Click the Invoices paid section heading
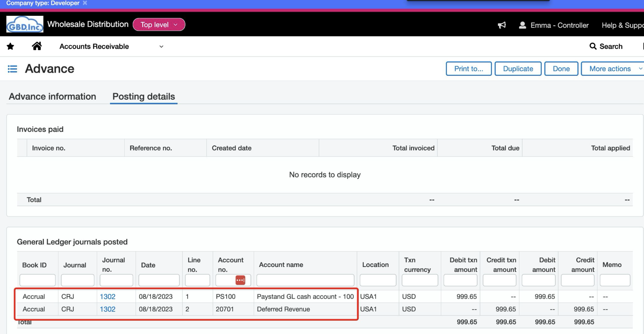The image size is (644, 334). pos(40,129)
